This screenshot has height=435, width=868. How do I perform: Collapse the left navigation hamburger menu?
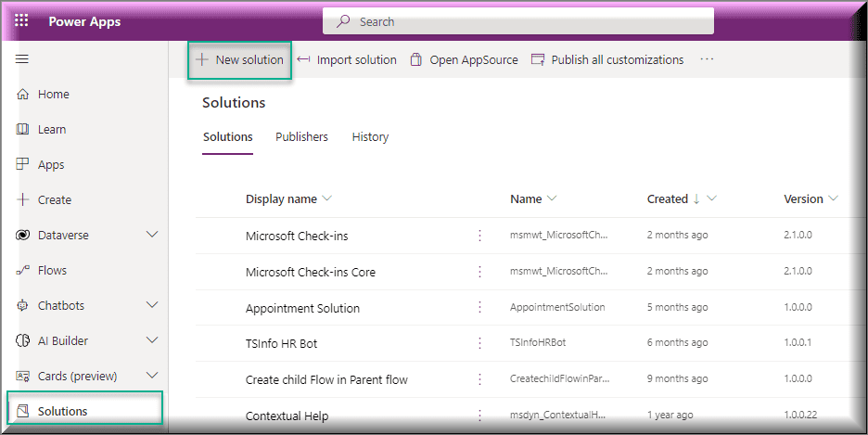(x=22, y=59)
